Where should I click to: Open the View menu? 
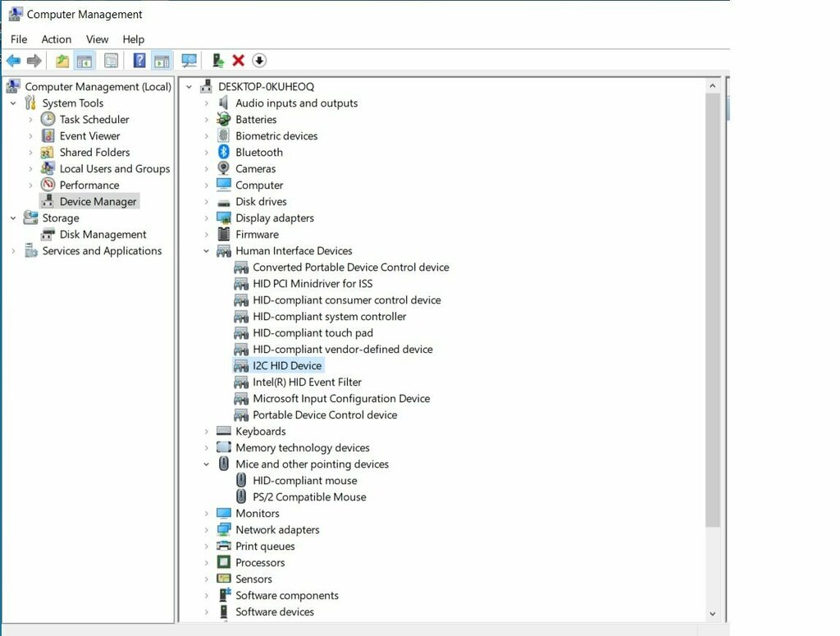pos(97,39)
